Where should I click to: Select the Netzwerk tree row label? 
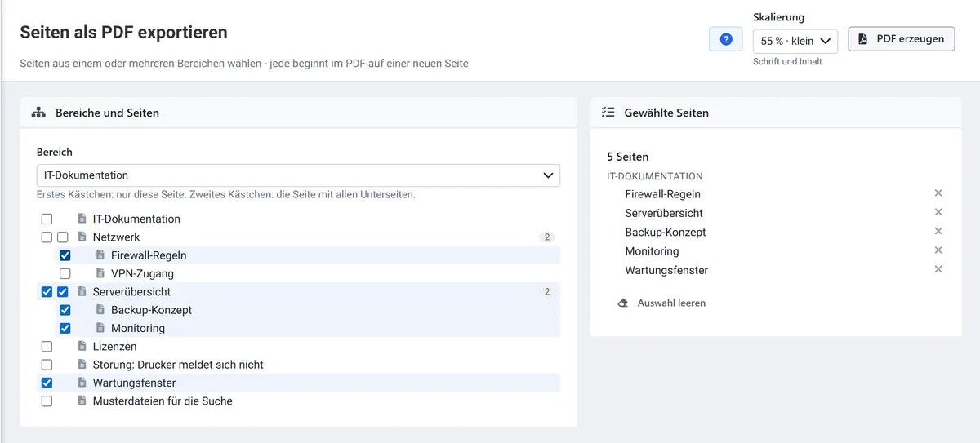tap(116, 237)
